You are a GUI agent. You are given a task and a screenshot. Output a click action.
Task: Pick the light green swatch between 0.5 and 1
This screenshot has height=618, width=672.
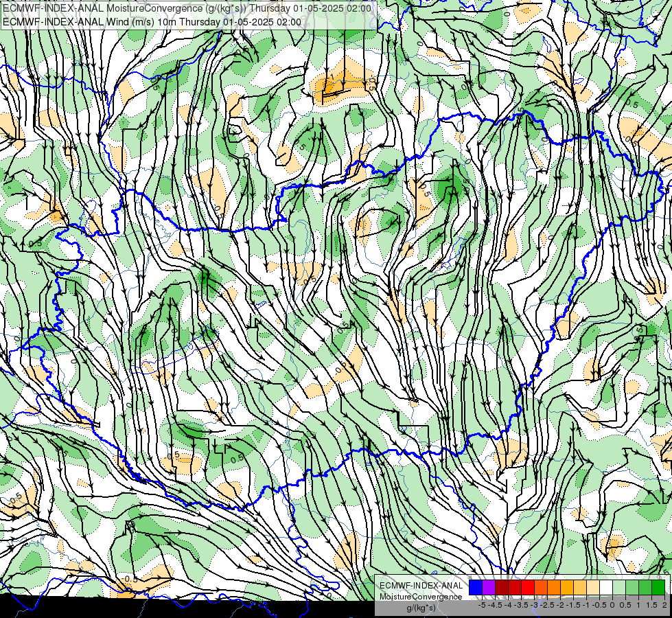(632, 588)
